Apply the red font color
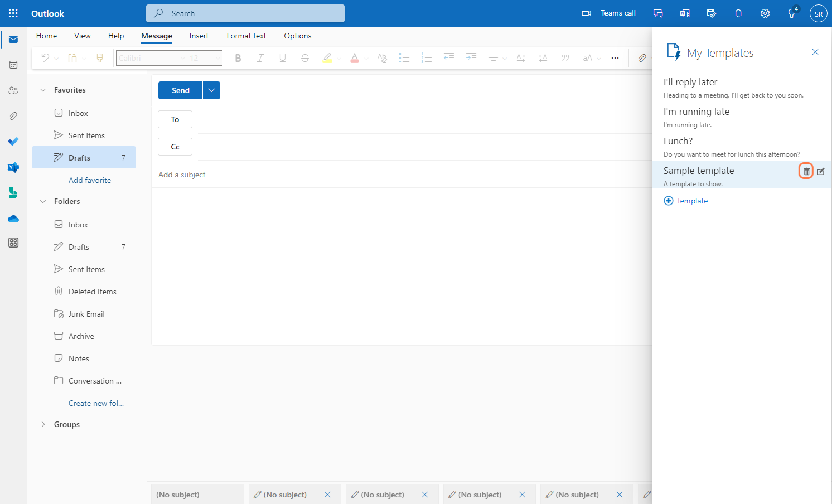832x504 pixels. [x=355, y=58]
